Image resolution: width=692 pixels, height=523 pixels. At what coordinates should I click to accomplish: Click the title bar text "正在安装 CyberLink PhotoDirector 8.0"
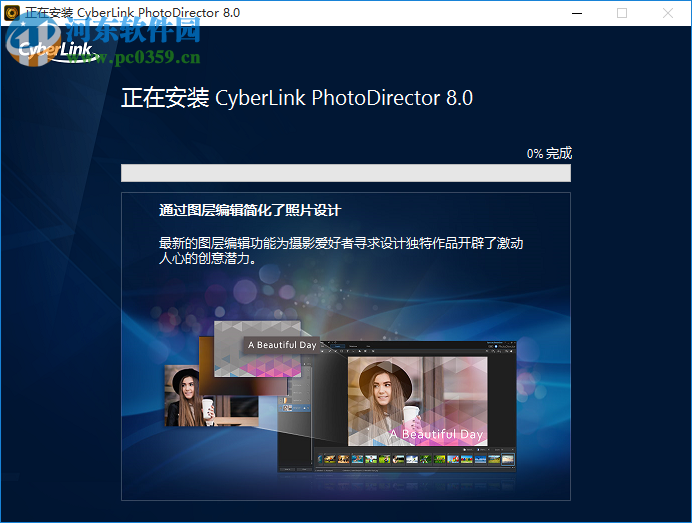(132, 13)
